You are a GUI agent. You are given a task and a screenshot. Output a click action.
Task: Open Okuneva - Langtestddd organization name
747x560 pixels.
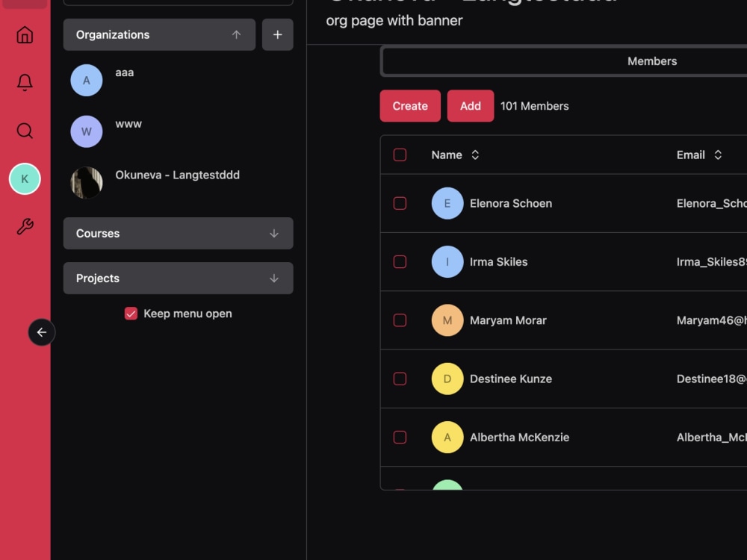point(177,175)
